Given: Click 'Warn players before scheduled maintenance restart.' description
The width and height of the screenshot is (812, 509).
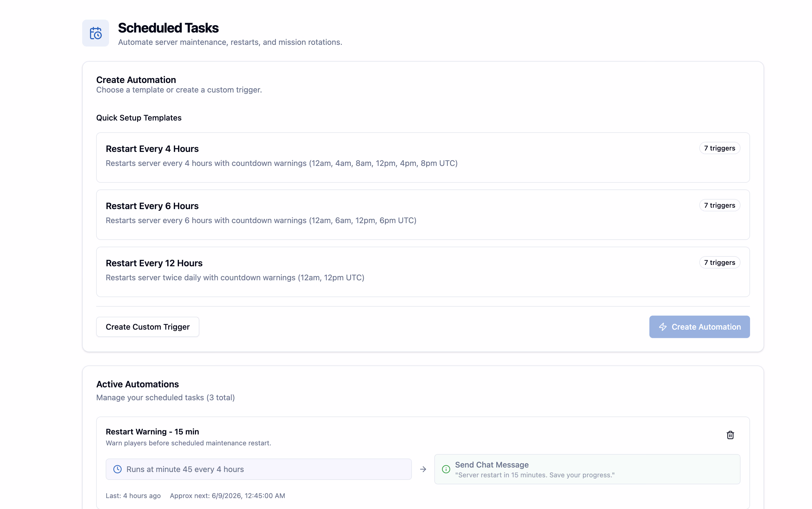Looking at the screenshot, I should (x=188, y=443).
